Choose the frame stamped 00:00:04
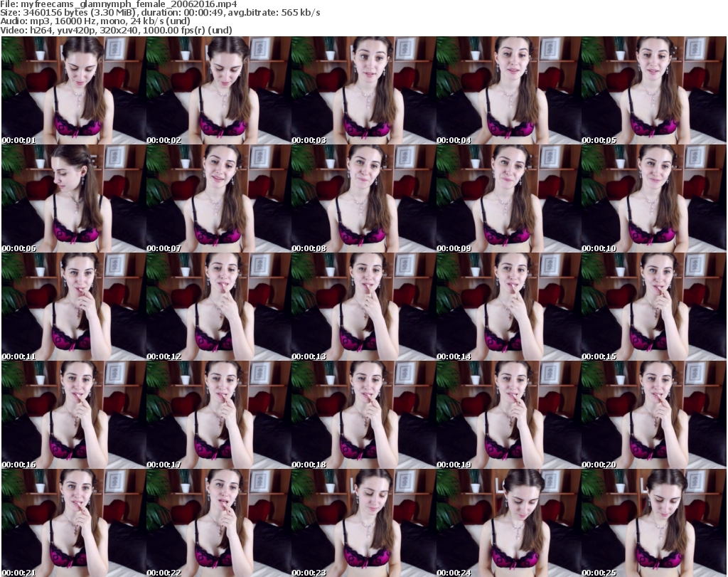 tap(508, 90)
